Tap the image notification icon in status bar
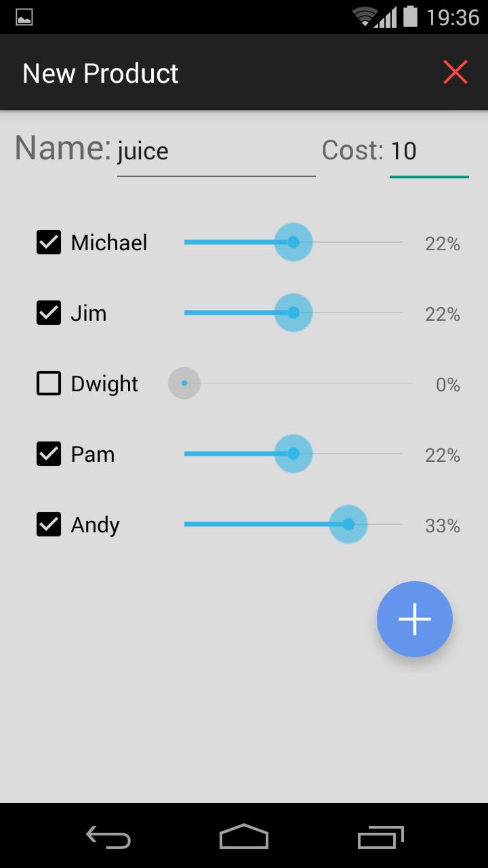This screenshot has height=868, width=488. pyautogui.click(x=24, y=17)
